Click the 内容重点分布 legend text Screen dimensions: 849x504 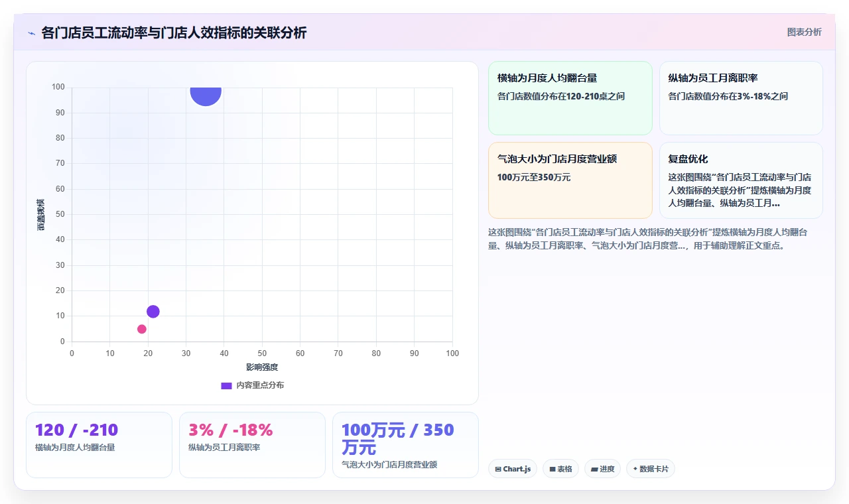(260, 385)
